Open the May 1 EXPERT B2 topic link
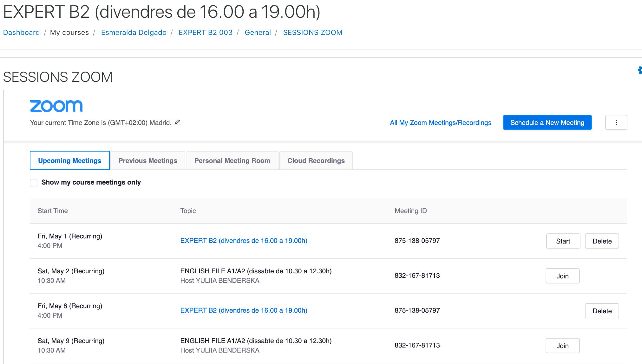The width and height of the screenshot is (642, 364). pos(244,241)
